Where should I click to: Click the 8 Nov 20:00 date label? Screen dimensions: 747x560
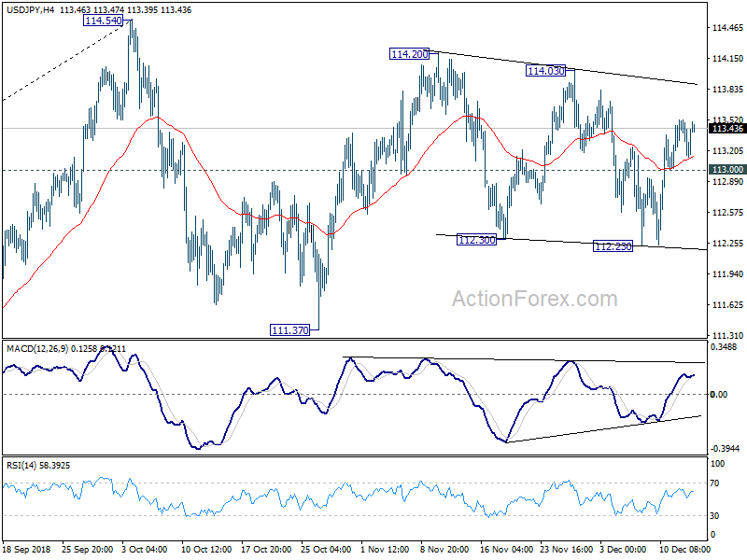445,549
